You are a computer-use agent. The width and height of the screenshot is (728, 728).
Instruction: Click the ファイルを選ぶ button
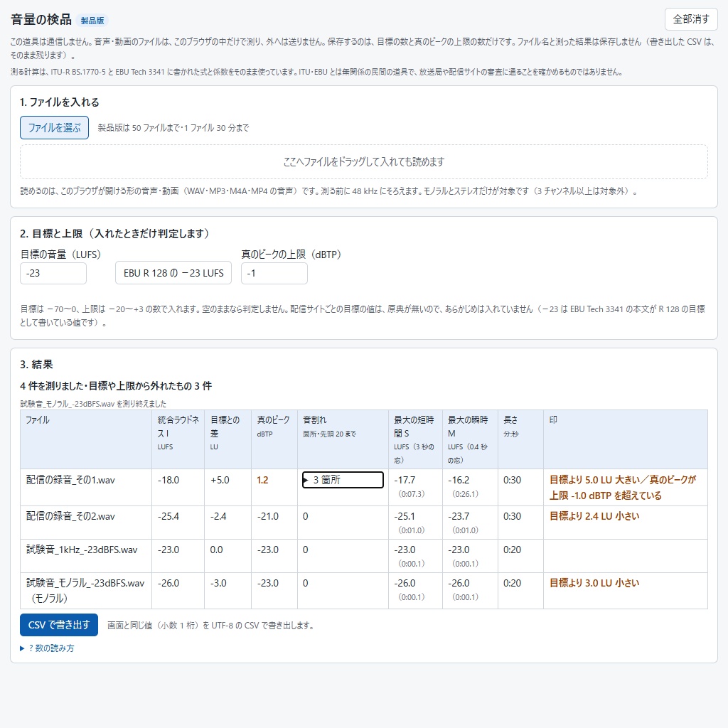tap(54, 128)
